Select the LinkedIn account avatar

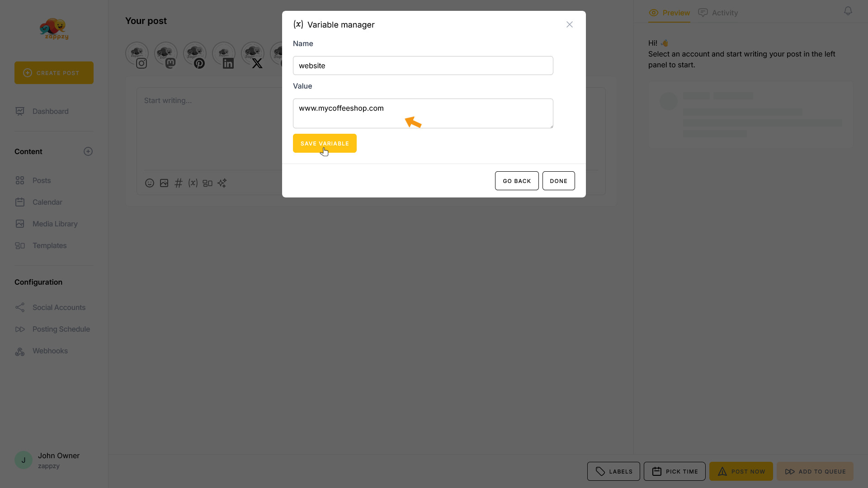pos(224,54)
